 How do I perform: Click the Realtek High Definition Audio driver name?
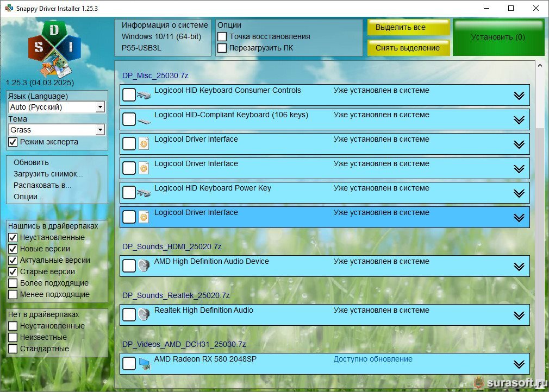[204, 310]
